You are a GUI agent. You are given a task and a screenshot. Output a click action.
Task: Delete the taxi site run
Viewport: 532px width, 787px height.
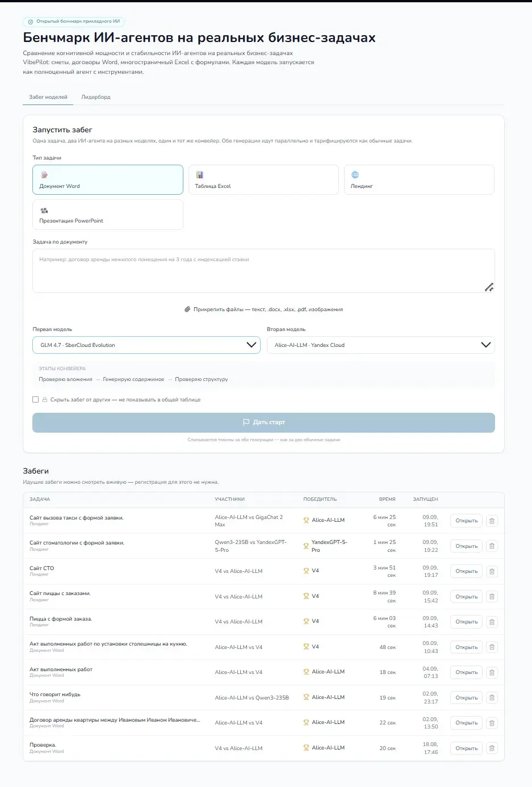click(x=492, y=521)
